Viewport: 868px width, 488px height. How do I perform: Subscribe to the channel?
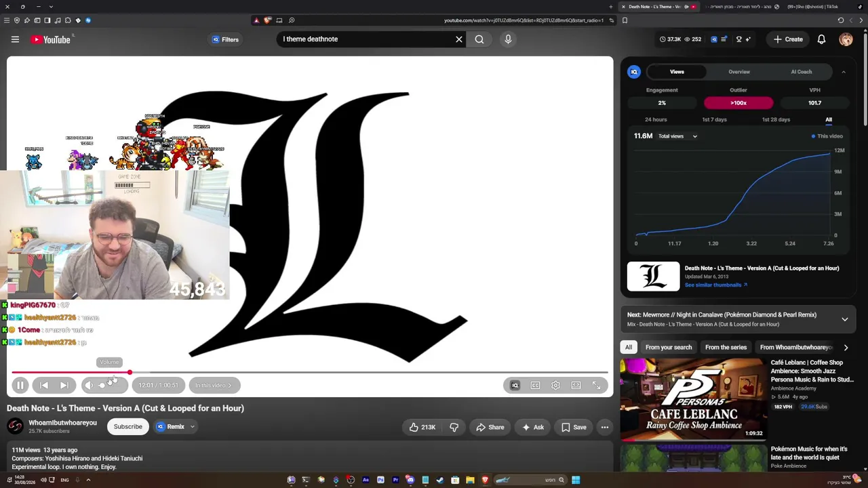pyautogui.click(x=127, y=426)
